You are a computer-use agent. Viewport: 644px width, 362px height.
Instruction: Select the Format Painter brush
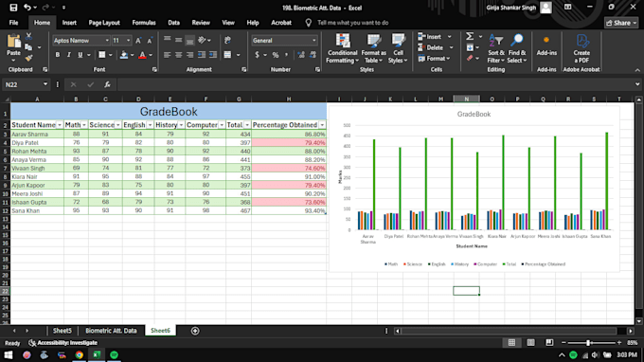pos(28,58)
